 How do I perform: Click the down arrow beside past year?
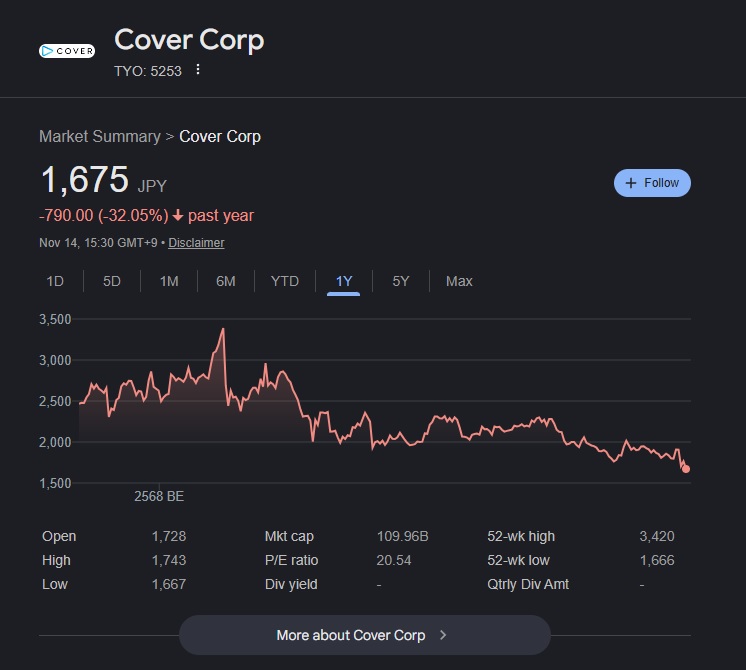click(x=178, y=216)
